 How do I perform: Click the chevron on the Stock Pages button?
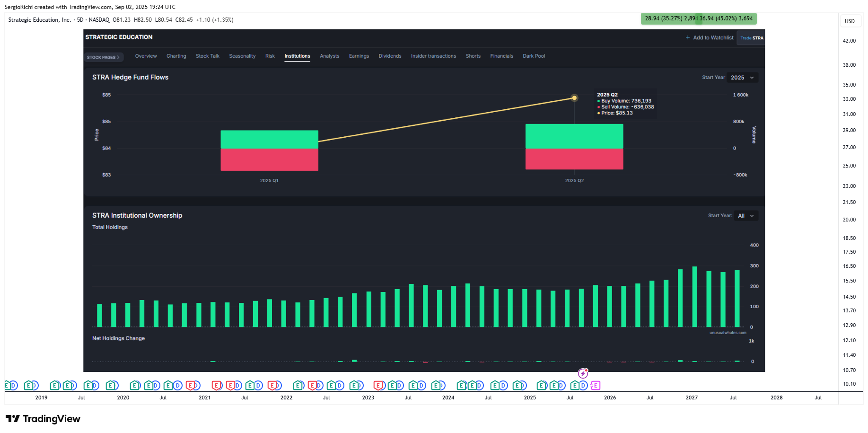[x=118, y=57]
